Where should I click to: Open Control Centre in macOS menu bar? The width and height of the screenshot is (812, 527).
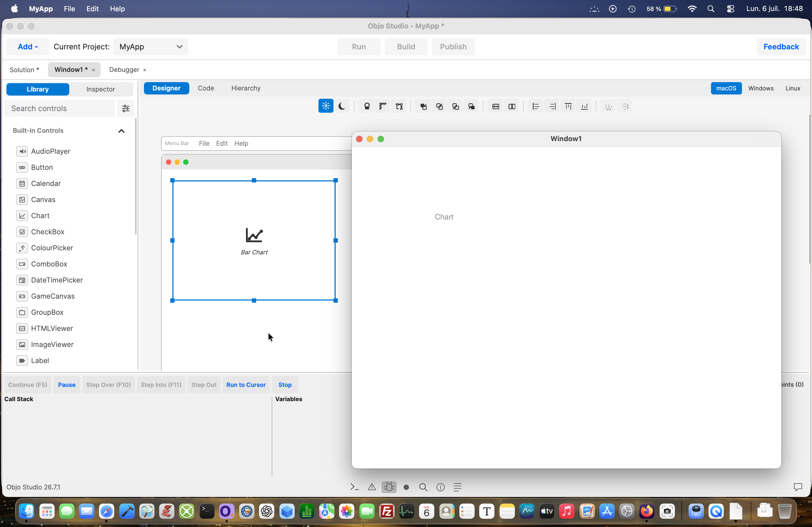[730, 9]
